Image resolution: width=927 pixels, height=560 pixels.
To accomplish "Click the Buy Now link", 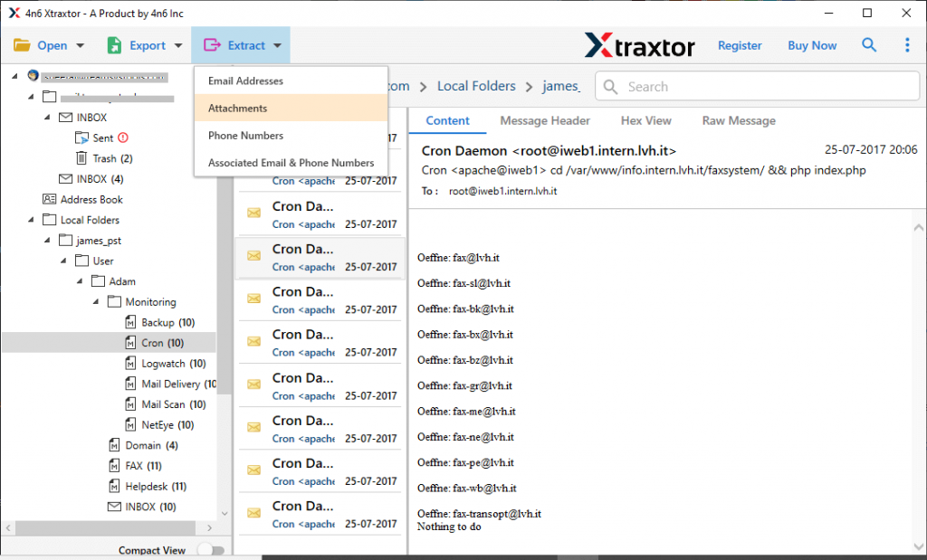I will pos(811,44).
